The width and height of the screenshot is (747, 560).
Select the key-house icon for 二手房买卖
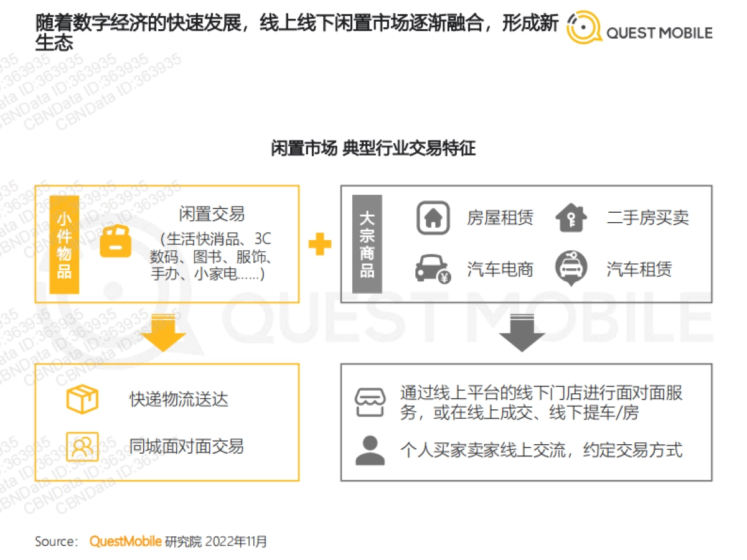pos(570,217)
